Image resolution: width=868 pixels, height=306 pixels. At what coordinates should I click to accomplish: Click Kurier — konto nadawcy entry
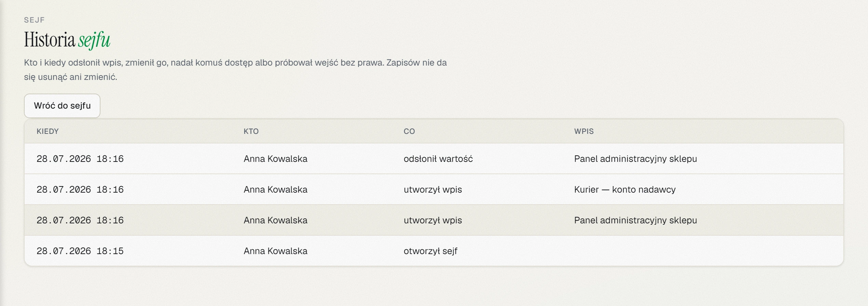coord(625,190)
